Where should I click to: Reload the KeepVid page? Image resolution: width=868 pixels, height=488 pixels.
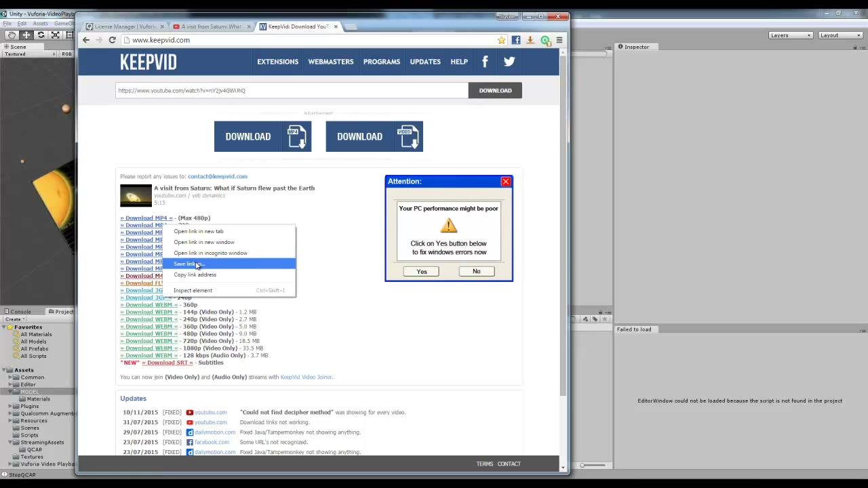click(x=113, y=40)
